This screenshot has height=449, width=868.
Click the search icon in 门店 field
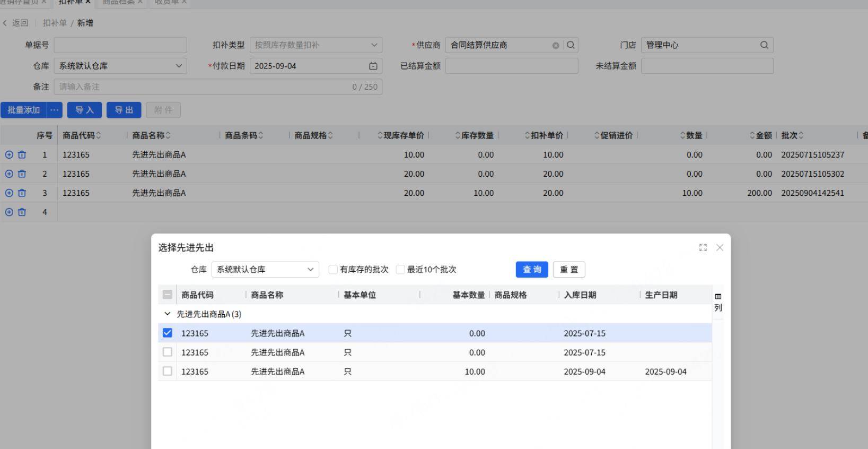pyautogui.click(x=764, y=45)
